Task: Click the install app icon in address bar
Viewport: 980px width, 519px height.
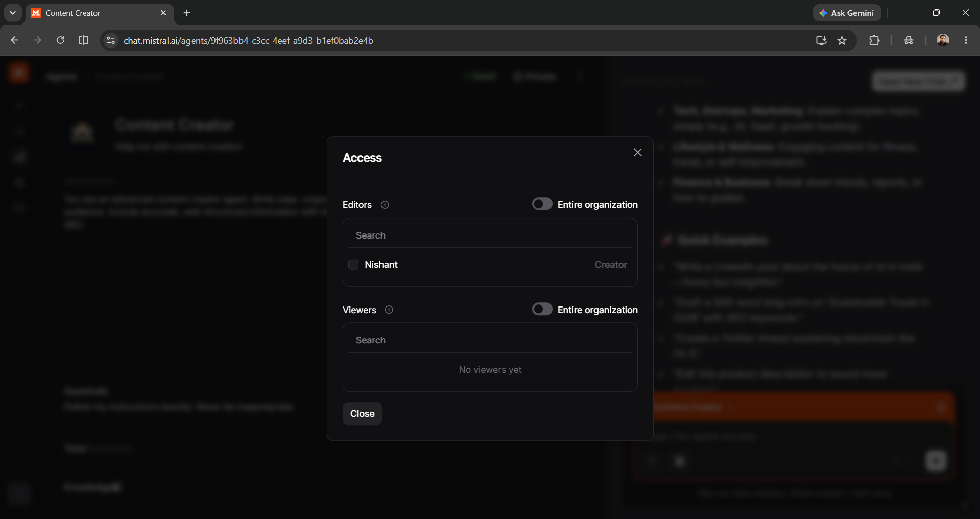Action: 821,40
